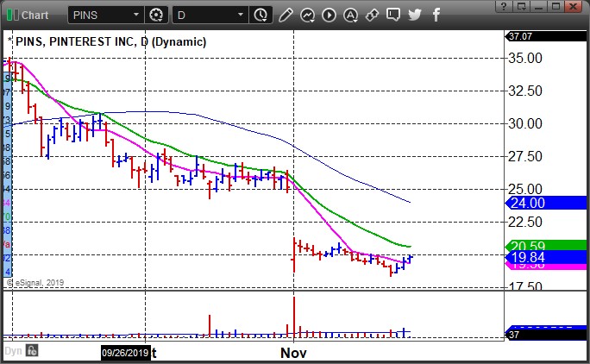Click the padlock icon beside Dyn
This screenshot has height=364, width=590.
pos(32,351)
